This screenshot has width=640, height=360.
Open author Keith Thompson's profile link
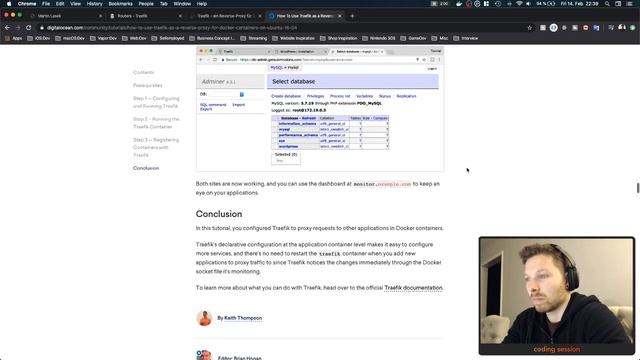coord(243,318)
